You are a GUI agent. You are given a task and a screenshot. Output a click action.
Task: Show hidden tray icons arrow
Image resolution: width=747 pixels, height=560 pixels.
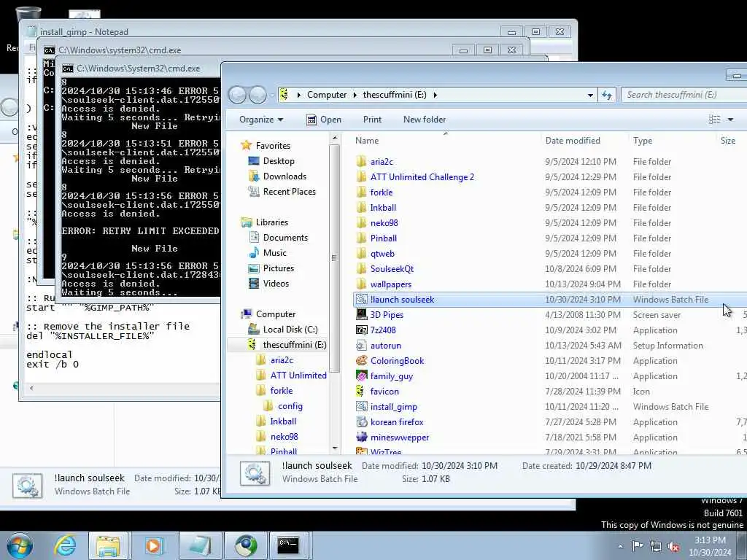click(x=620, y=546)
